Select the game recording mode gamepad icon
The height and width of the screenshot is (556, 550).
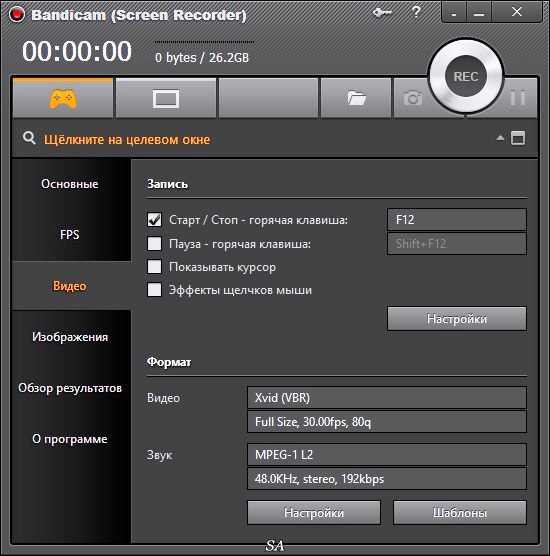[63, 98]
